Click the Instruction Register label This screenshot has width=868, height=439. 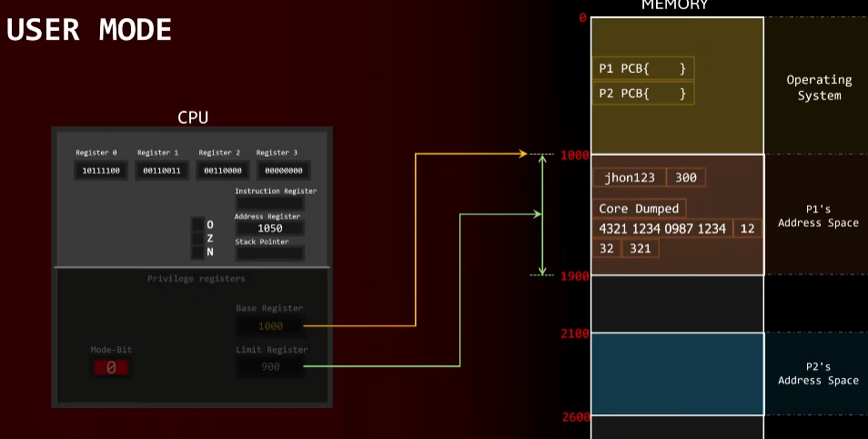[x=276, y=190]
